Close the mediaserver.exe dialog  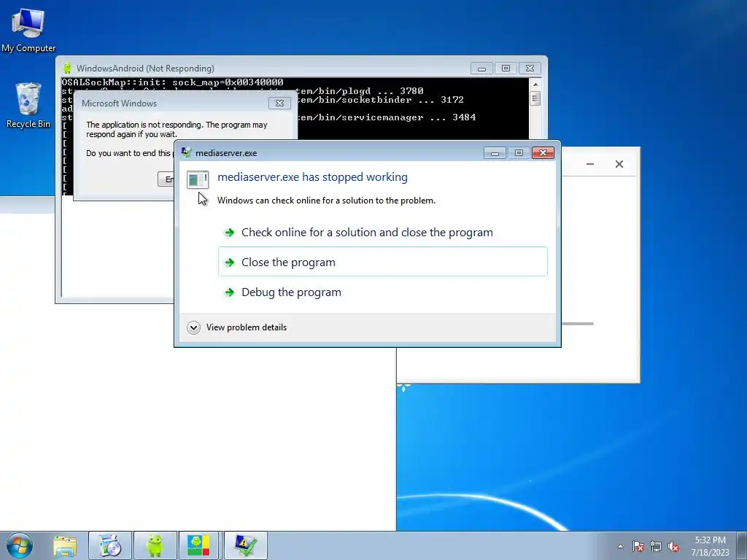click(x=543, y=153)
